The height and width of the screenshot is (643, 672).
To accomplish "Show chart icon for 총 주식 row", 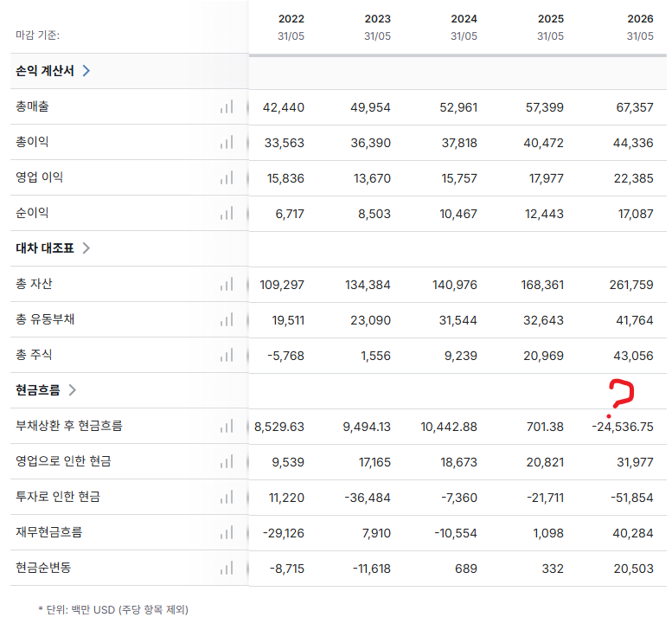I will (227, 355).
